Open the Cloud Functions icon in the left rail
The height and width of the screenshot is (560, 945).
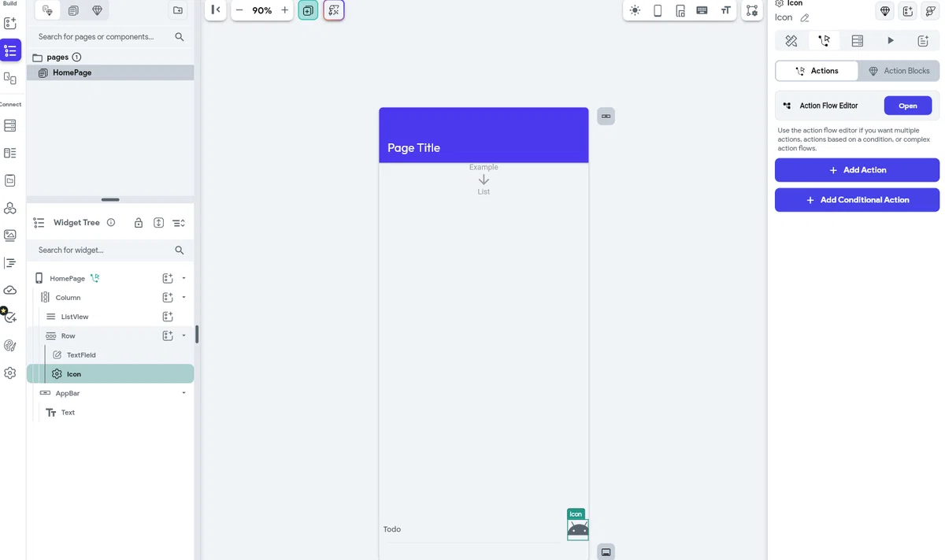coord(10,290)
